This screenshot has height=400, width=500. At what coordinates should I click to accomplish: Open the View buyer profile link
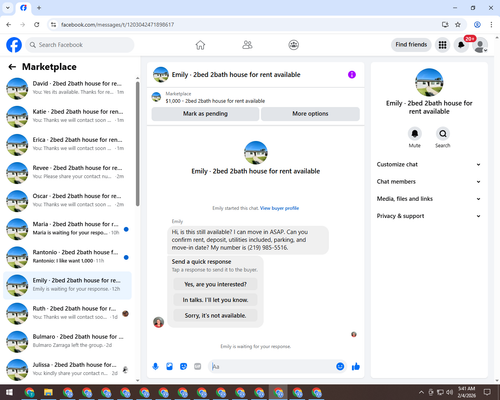[x=279, y=208]
